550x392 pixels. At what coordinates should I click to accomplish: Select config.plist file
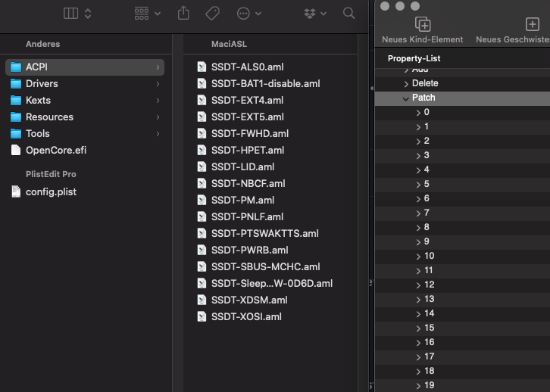[x=85, y=191]
